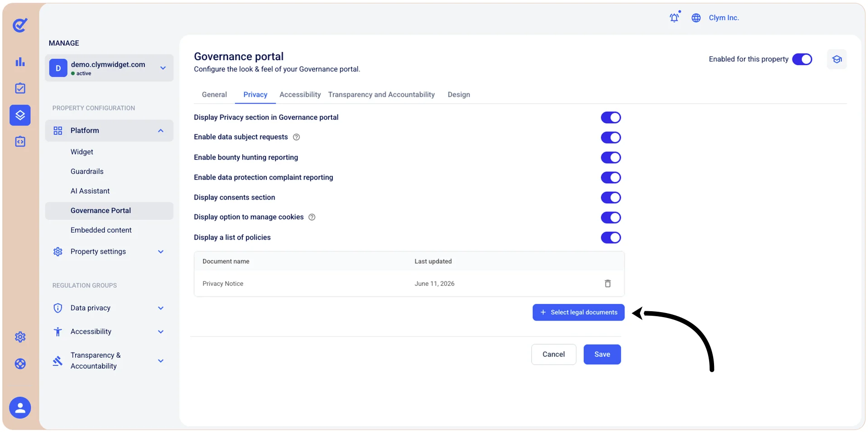Screen dimensions: 868x432
Task: Open Guardrails in the Platform menu
Action: (87, 171)
